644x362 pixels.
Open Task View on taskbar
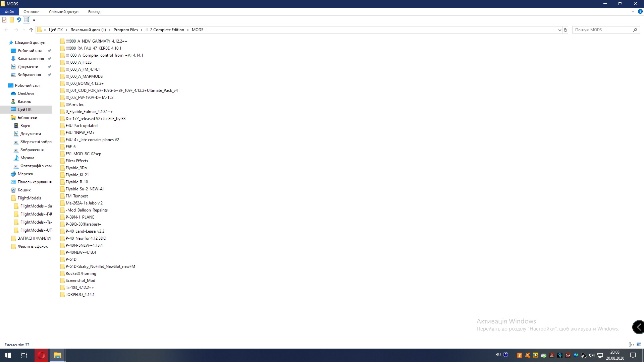[x=24, y=355]
